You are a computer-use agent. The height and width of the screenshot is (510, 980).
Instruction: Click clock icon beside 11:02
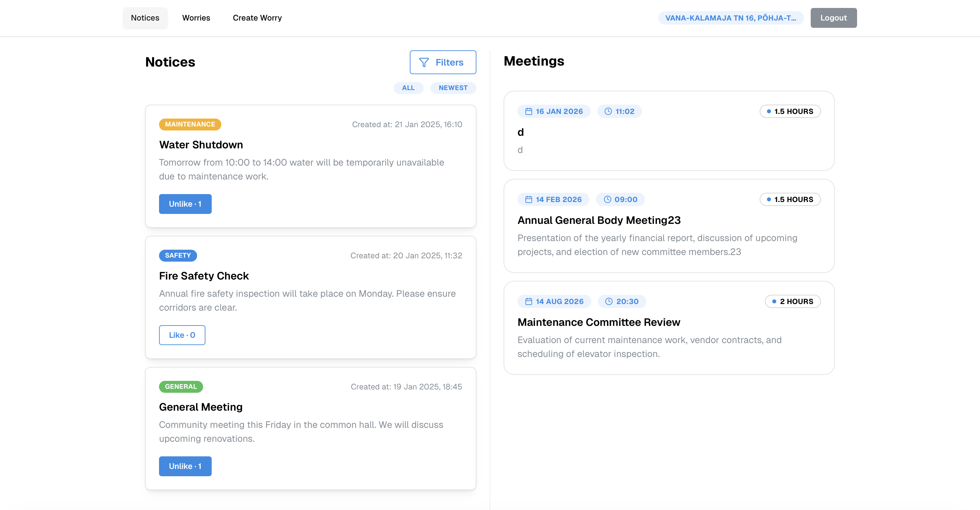point(608,111)
